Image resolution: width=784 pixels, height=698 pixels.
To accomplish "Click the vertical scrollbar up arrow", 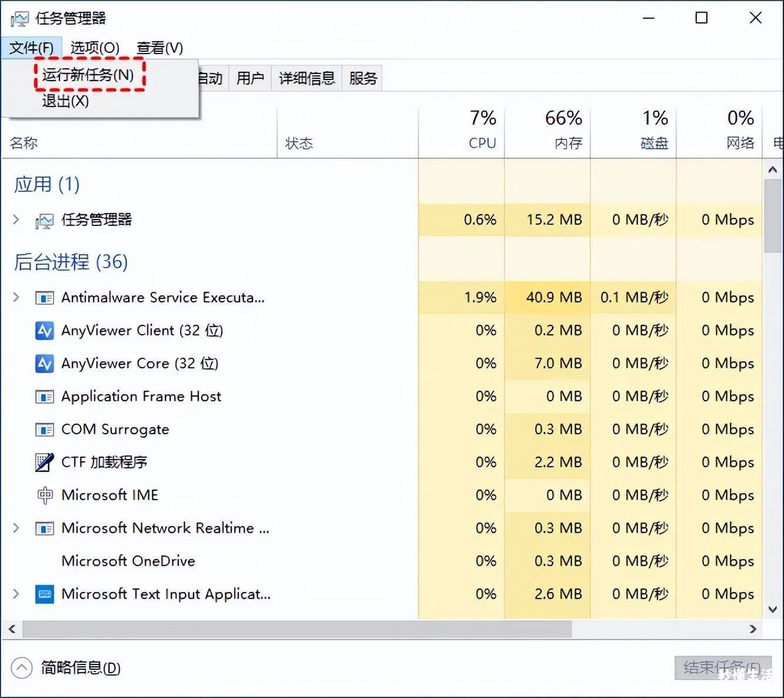I will tap(773, 169).
